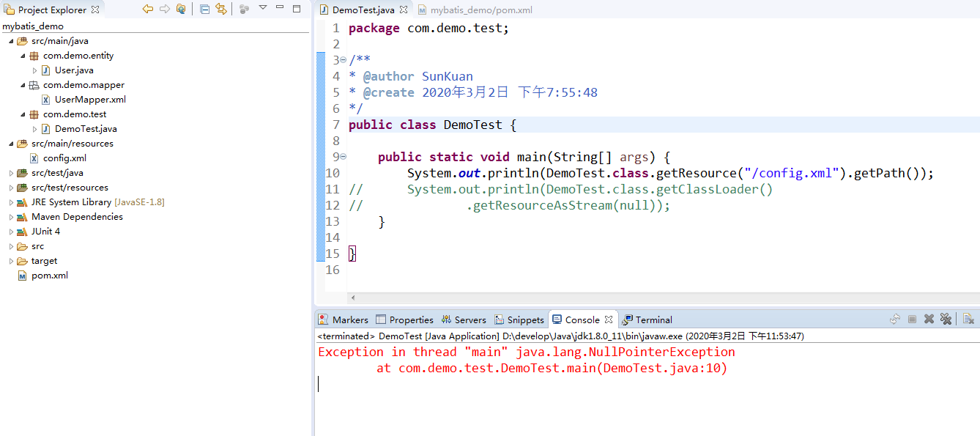Clear Console using the document-X icon
This screenshot has width=980, height=436.
click(968, 319)
